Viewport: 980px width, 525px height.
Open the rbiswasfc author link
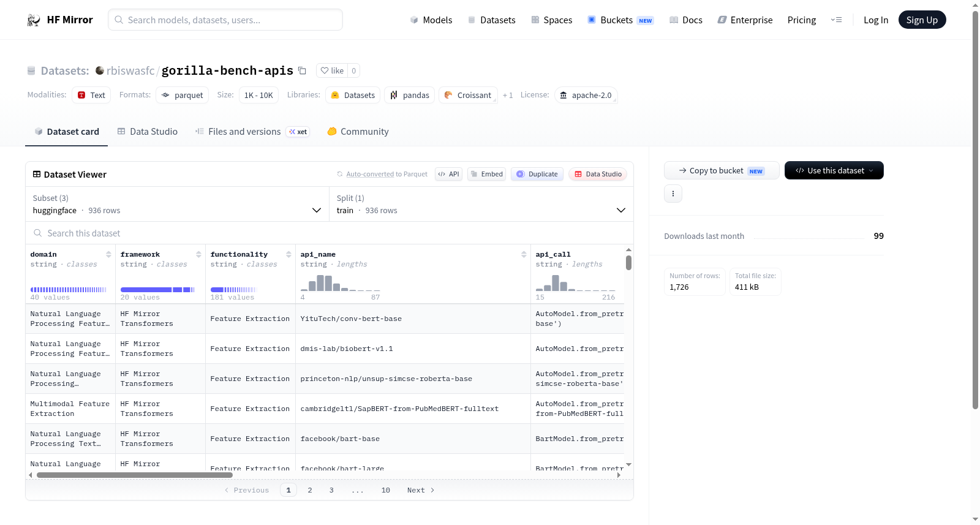pyautogui.click(x=130, y=71)
